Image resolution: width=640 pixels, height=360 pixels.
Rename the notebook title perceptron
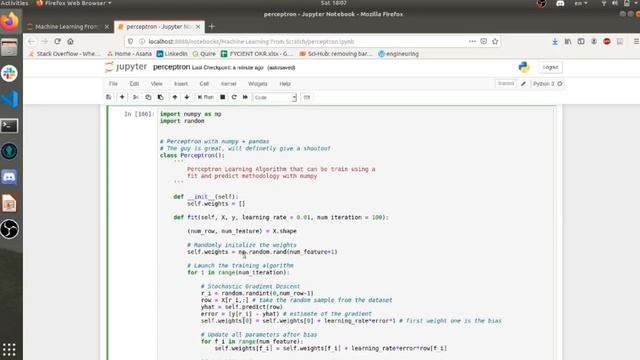point(171,67)
